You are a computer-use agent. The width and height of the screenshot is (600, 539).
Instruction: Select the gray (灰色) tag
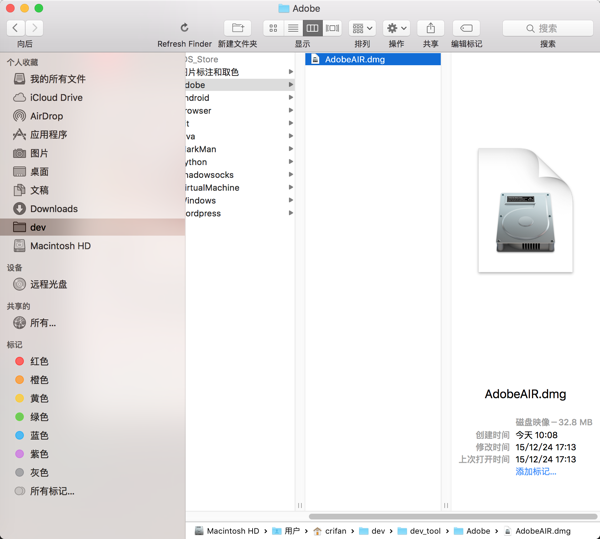(92, 472)
